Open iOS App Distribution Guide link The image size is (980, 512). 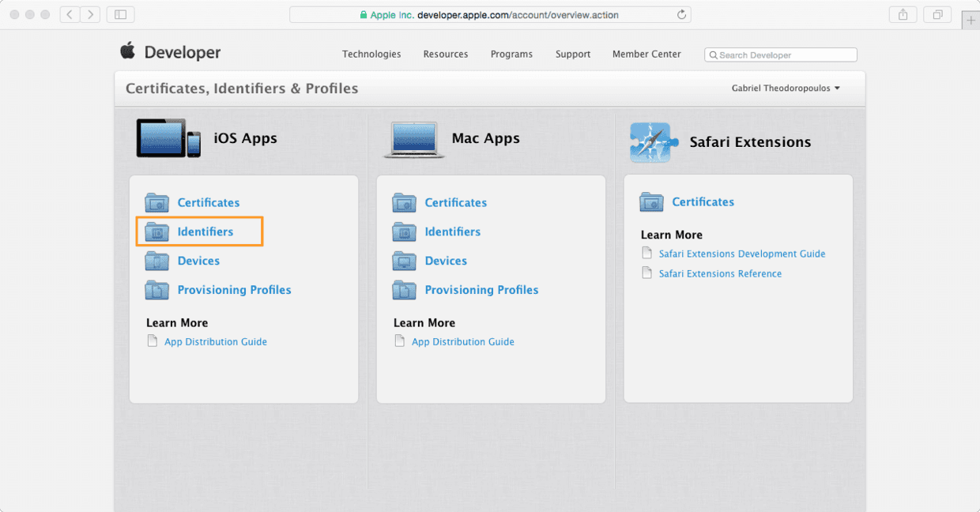pos(216,341)
